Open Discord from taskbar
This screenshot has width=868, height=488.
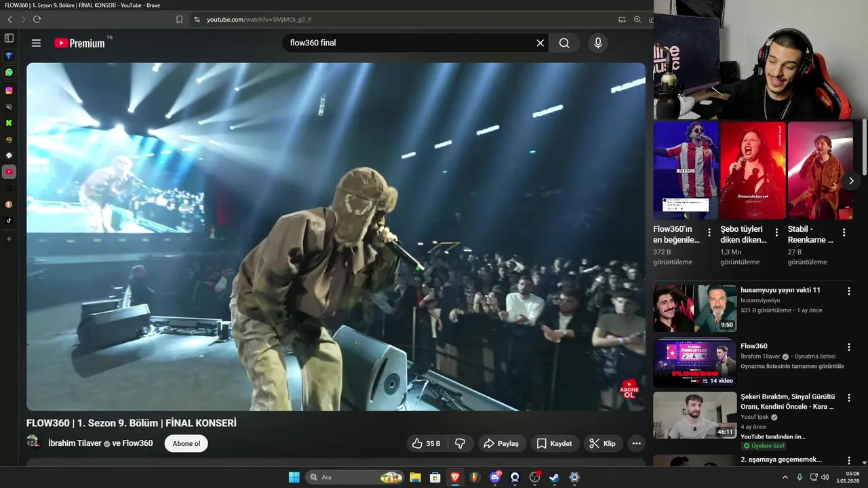point(495,477)
